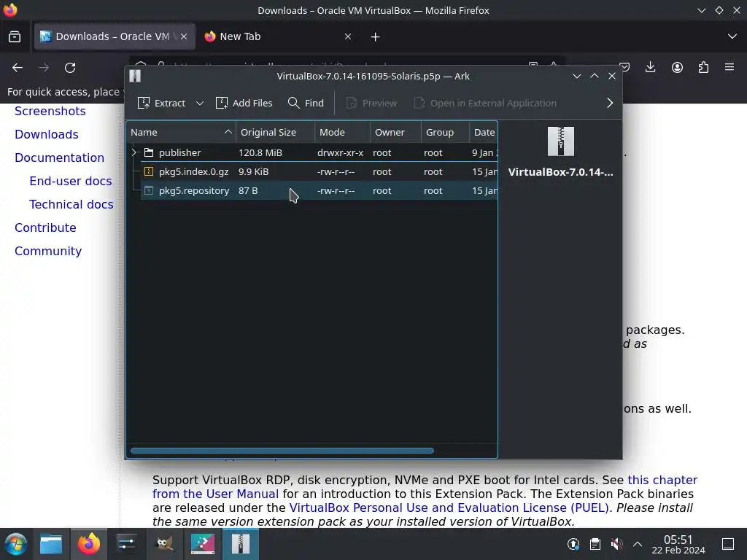Click the Extract button in Ark
Image resolution: width=747 pixels, height=560 pixels.
[x=161, y=103]
